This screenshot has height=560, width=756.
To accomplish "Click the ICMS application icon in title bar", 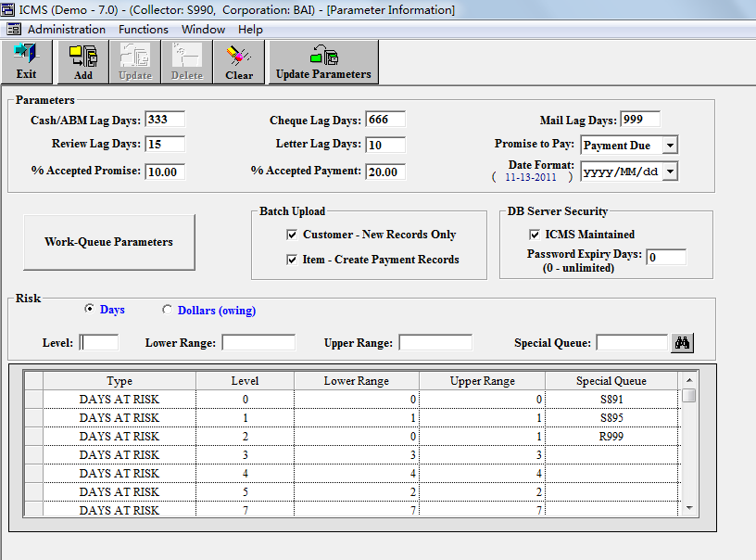I will [x=7, y=9].
